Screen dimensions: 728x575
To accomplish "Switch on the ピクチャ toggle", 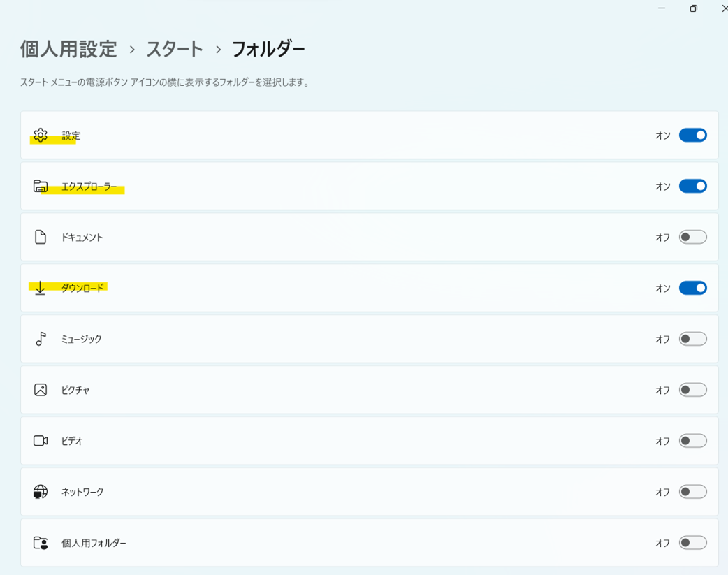I will (x=692, y=390).
